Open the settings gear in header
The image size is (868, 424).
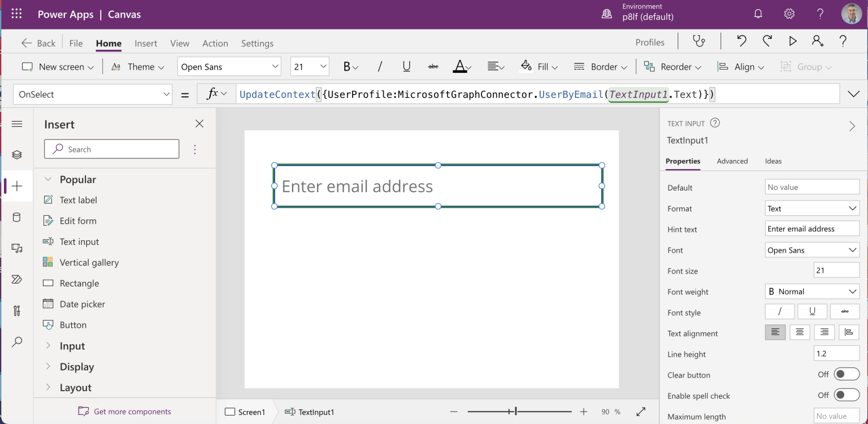tap(789, 14)
